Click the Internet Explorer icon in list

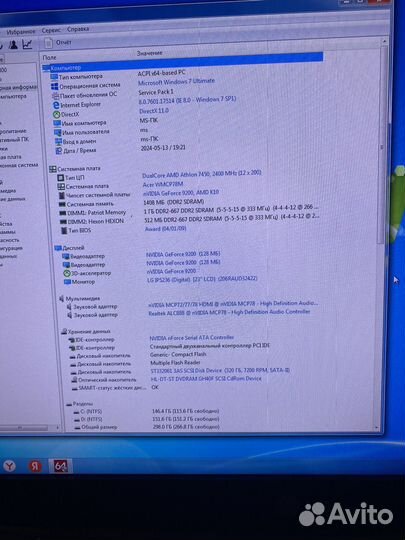(x=56, y=105)
